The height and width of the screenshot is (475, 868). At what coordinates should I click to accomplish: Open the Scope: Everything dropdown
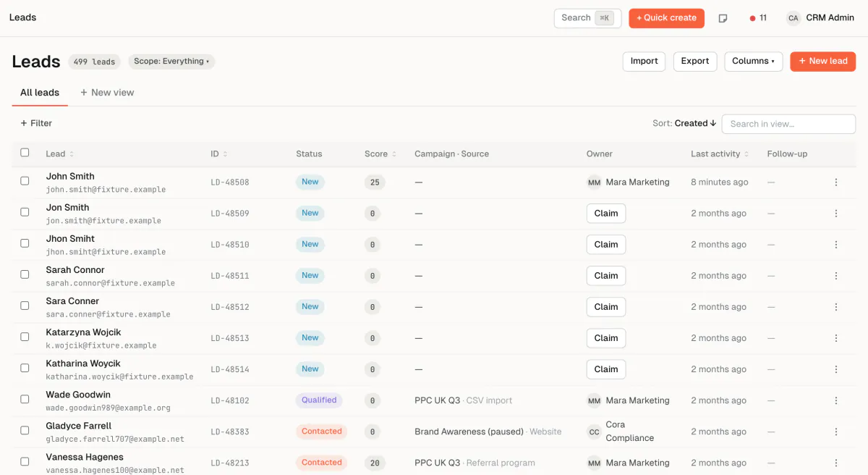(x=171, y=62)
